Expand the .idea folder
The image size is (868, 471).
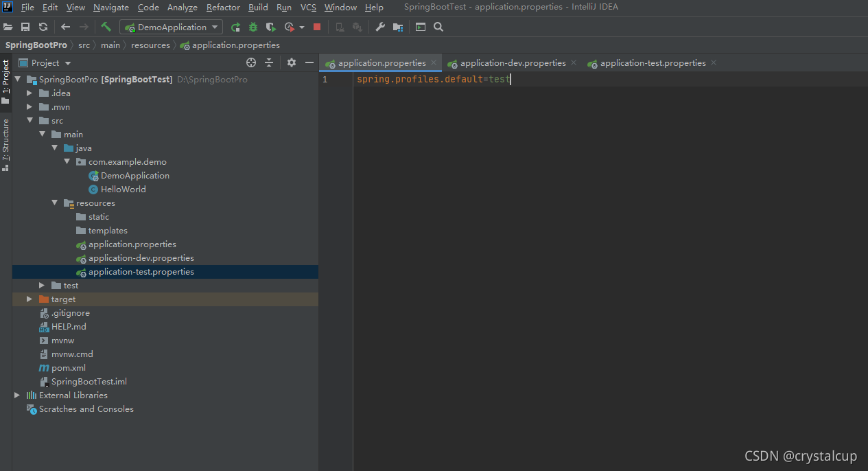30,93
